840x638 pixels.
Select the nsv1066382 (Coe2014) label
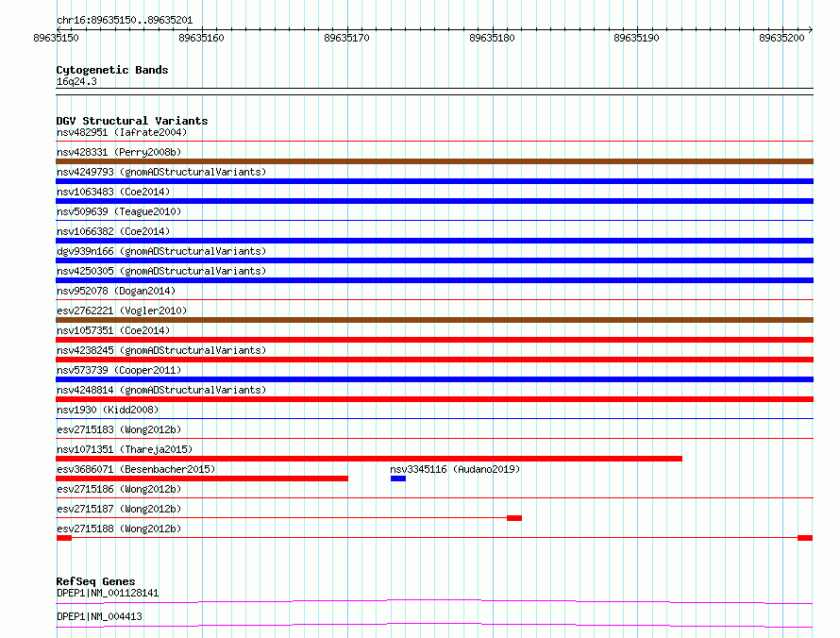coord(113,231)
